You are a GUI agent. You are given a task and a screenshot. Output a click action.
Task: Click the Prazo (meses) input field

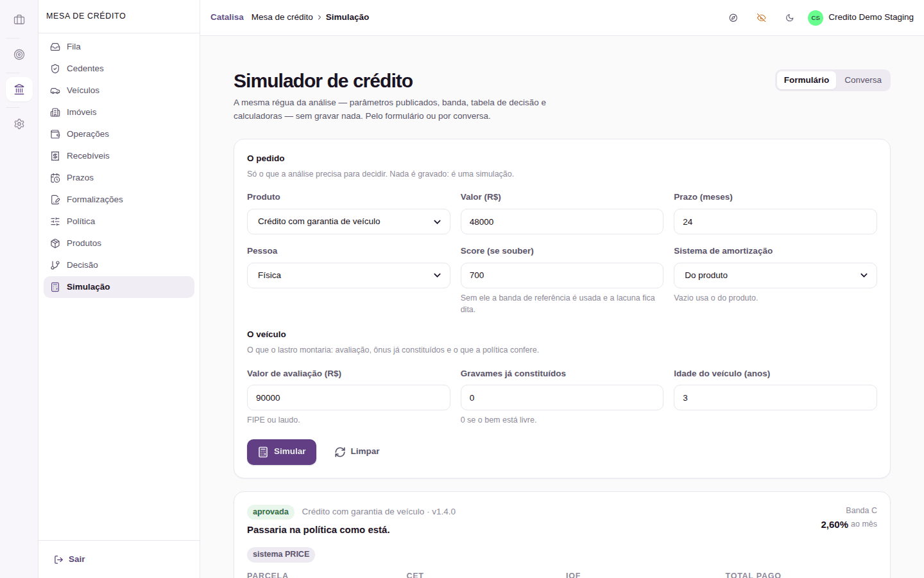(775, 222)
